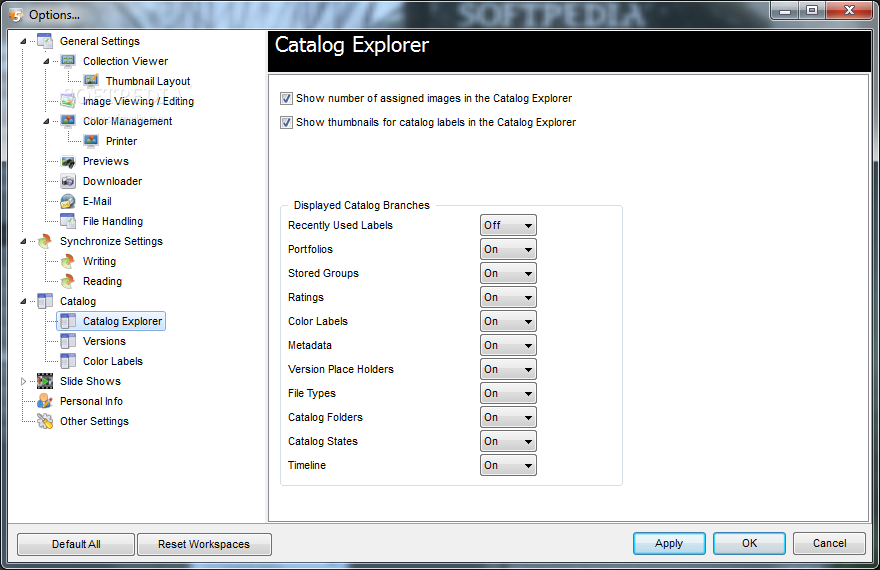880x570 pixels.
Task: Close the Options window
Action: [x=849, y=10]
